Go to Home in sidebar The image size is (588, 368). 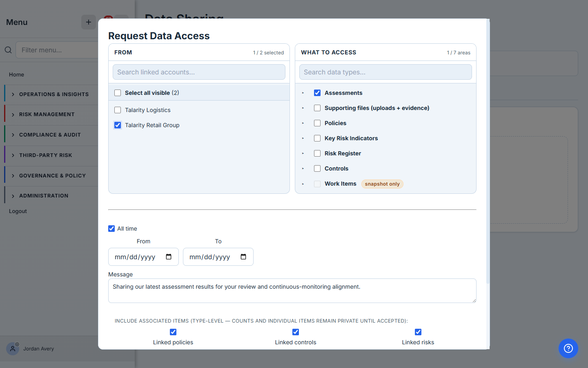(16, 74)
